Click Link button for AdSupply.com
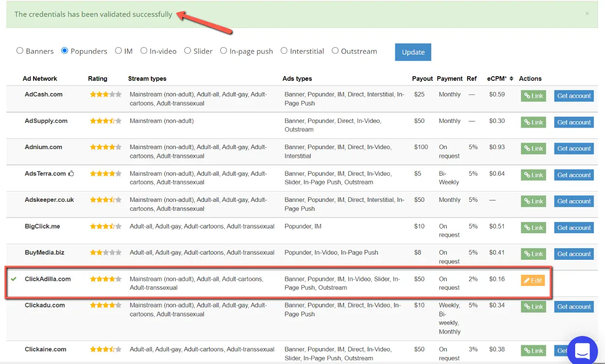The image size is (605, 364). click(534, 122)
